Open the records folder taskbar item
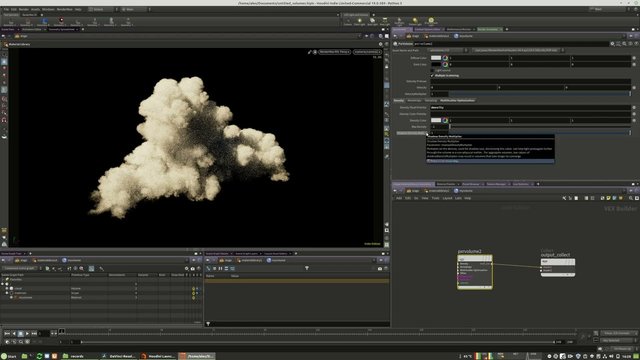This screenshot has height=360, width=640. click(x=80, y=356)
